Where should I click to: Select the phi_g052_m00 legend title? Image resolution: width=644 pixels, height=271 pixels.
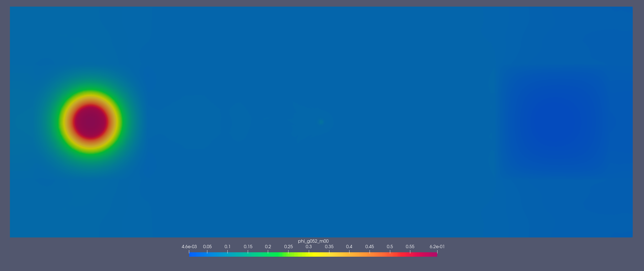(x=313, y=241)
